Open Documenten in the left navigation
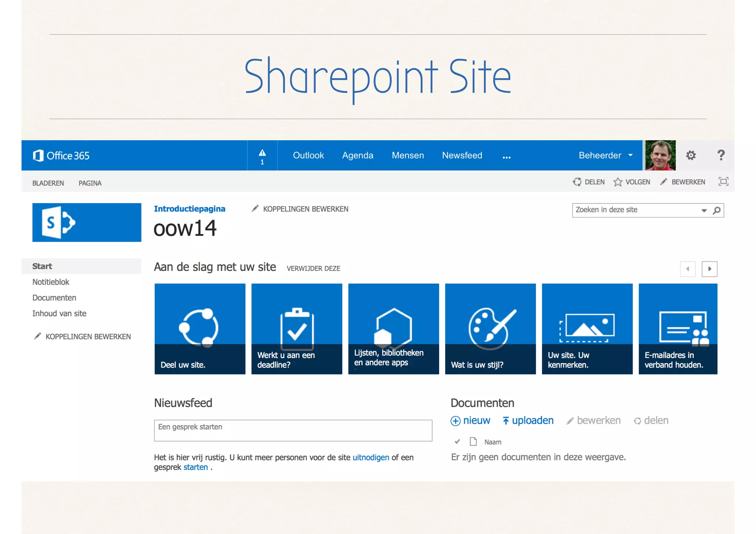 click(54, 297)
